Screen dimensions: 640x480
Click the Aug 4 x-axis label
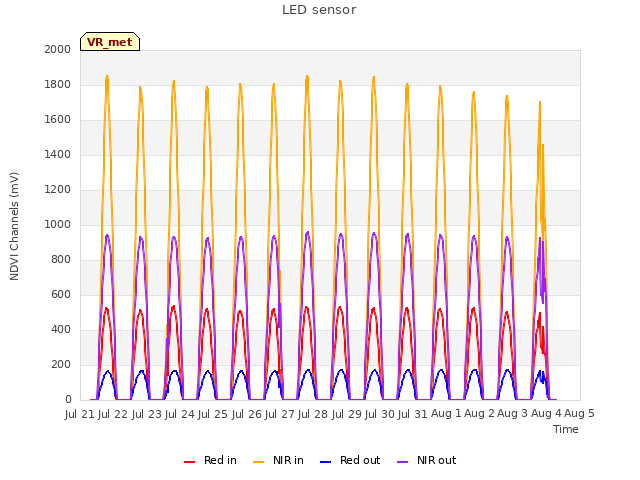click(546, 414)
